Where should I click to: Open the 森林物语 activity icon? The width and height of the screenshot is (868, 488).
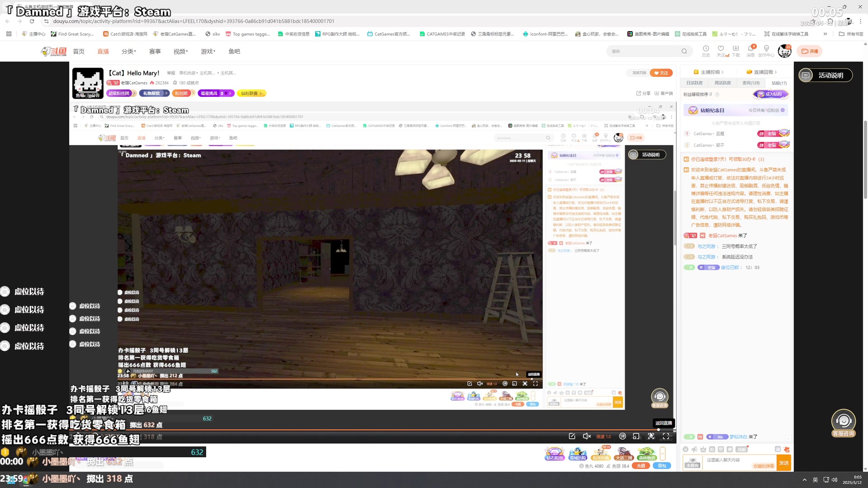646,454
